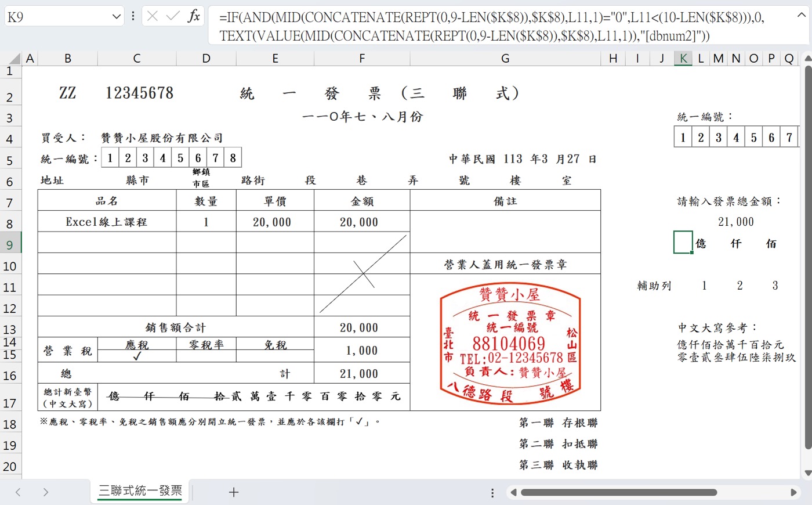Open the Name Box dropdown
Viewport: 812px width, 505px height.
pos(116,16)
